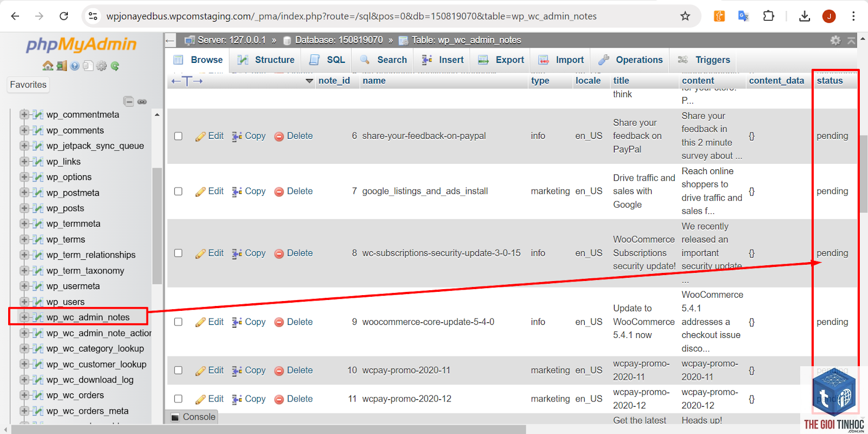This screenshot has height=434, width=868.
Task: Go to the Search tab
Action: coord(383,60)
